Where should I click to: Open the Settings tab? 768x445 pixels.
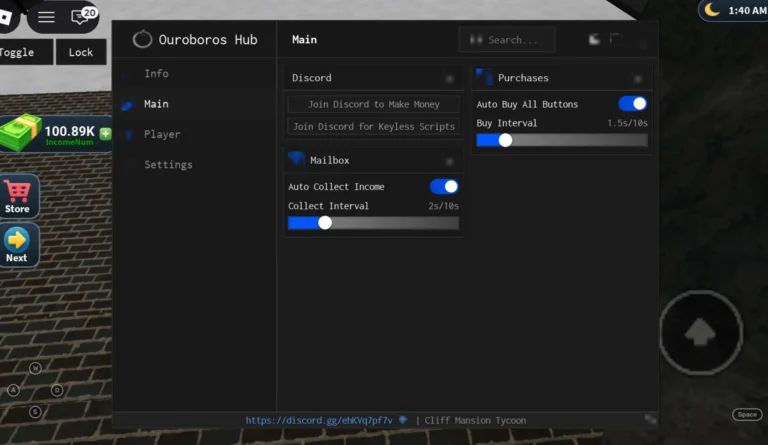195,164
